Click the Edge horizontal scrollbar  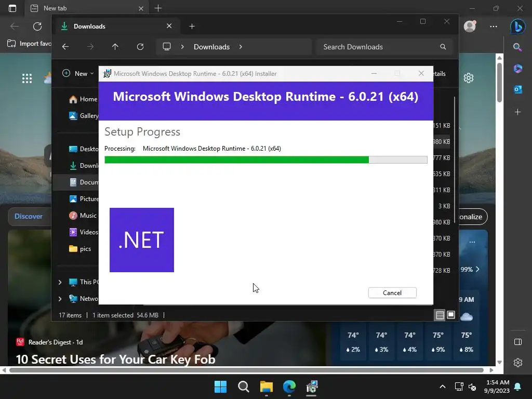(x=247, y=370)
